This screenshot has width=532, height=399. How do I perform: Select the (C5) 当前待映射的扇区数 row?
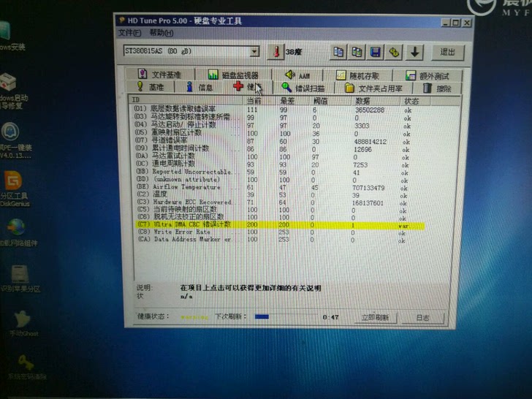(273, 210)
